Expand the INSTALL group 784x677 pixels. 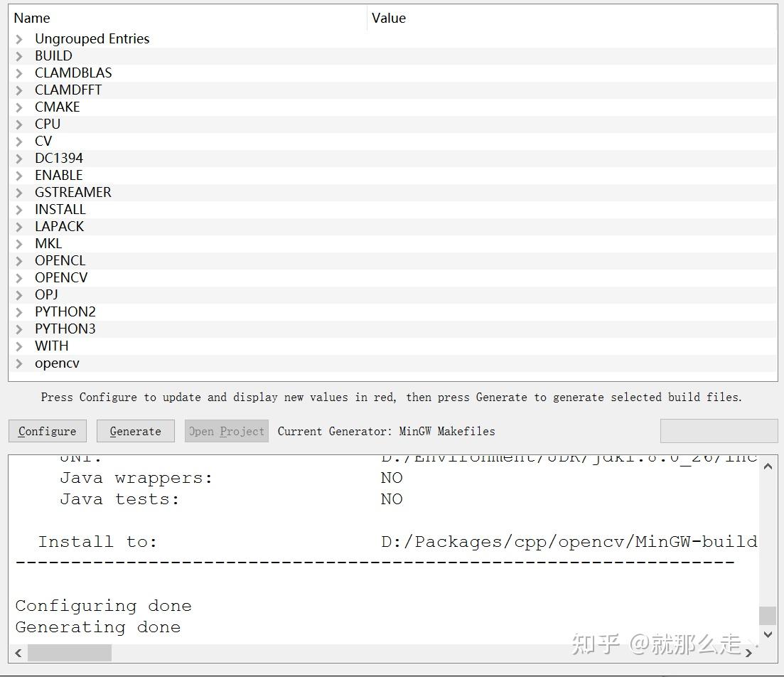(19, 209)
